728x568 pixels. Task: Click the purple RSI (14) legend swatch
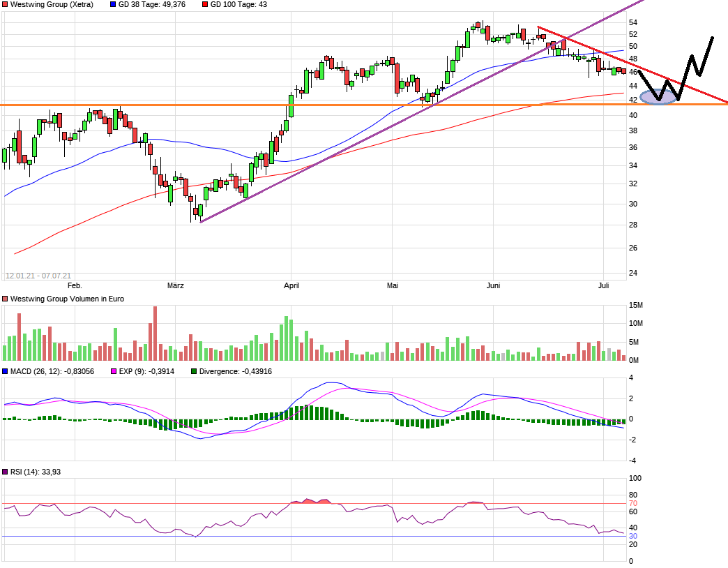(5, 472)
